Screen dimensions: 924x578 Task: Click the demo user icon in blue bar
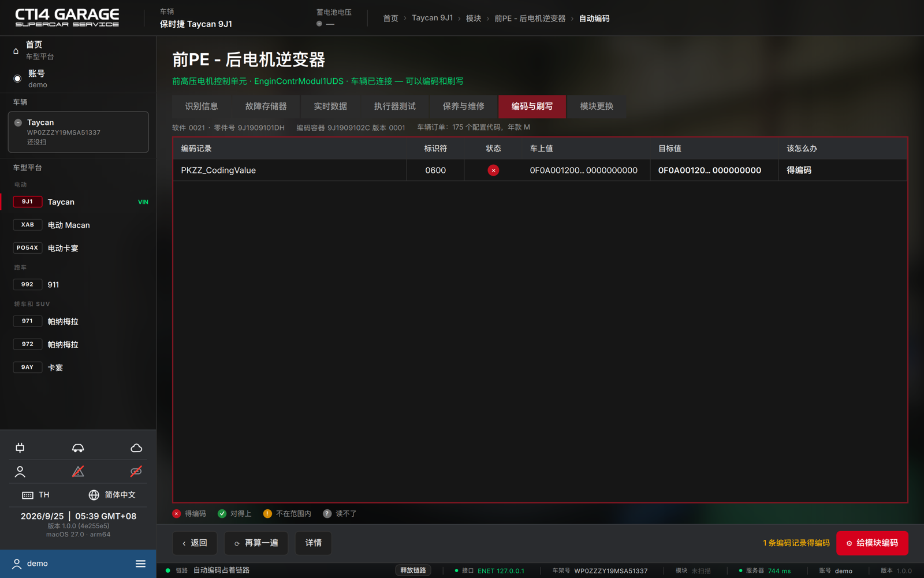(17, 564)
